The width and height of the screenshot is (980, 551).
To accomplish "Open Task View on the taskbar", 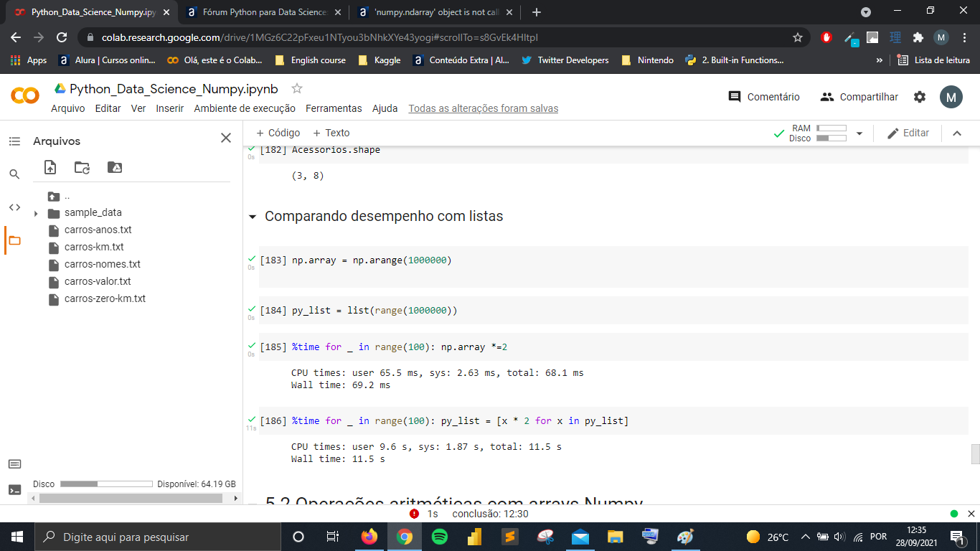I will pyautogui.click(x=333, y=537).
